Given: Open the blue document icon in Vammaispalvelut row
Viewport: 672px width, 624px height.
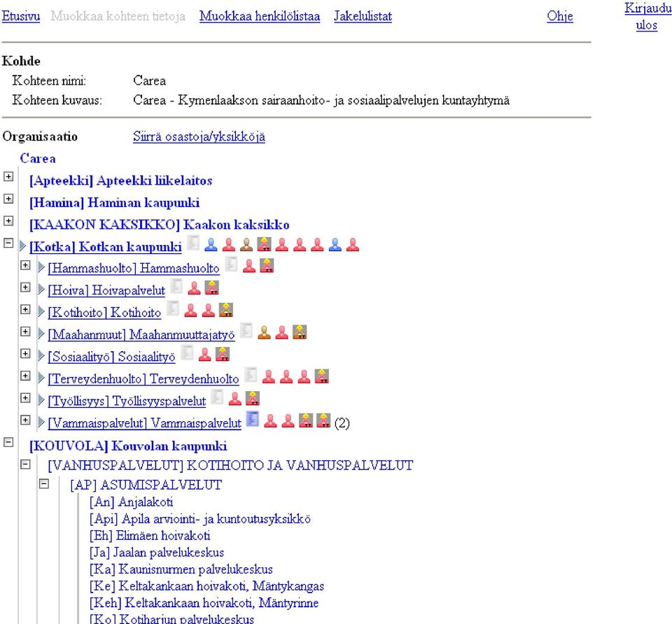Looking at the screenshot, I should pyautogui.click(x=253, y=419).
